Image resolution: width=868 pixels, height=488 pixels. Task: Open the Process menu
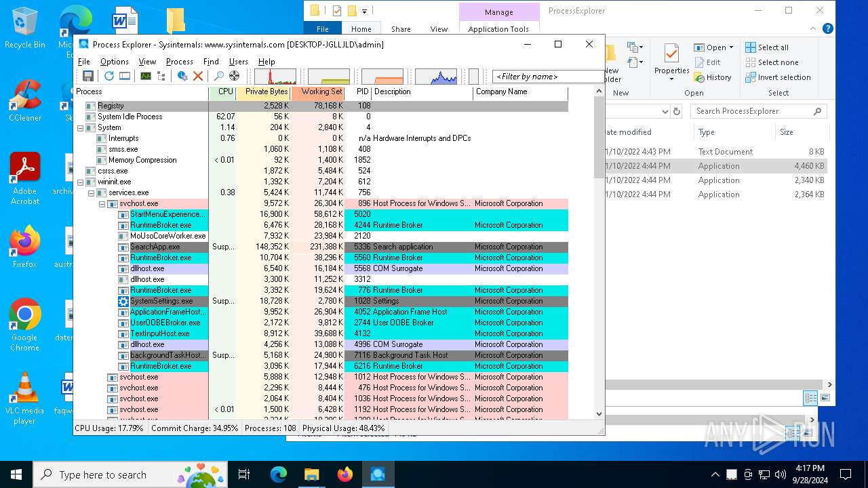click(x=180, y=61)
